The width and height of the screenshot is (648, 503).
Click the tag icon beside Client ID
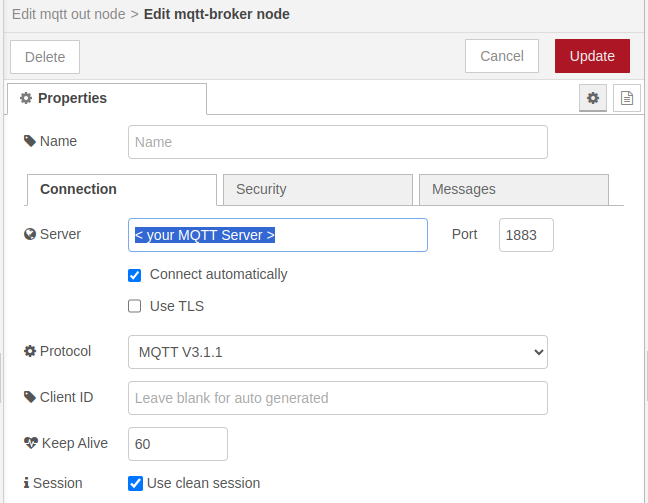pyautogui.click(x=30, y=397)
